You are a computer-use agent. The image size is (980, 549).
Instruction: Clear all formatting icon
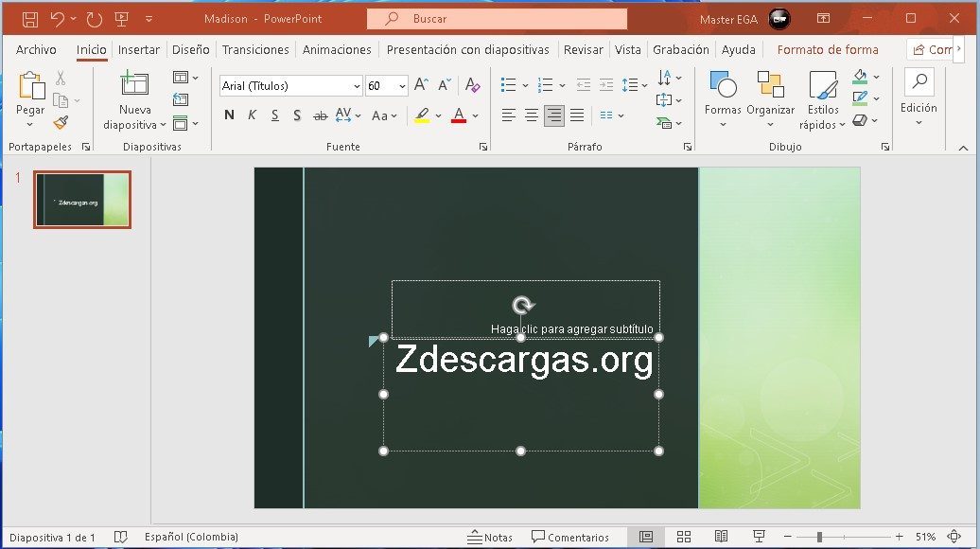click(x=473, y=84)
